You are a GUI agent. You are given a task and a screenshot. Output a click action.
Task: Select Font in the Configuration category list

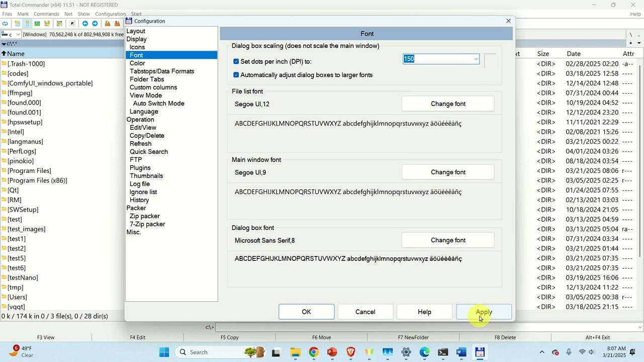[136, 55]
